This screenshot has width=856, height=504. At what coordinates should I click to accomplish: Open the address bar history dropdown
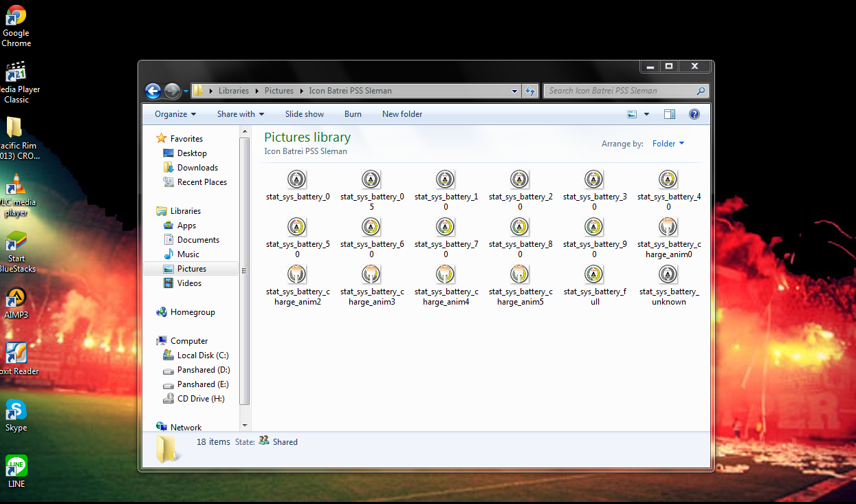515,91
